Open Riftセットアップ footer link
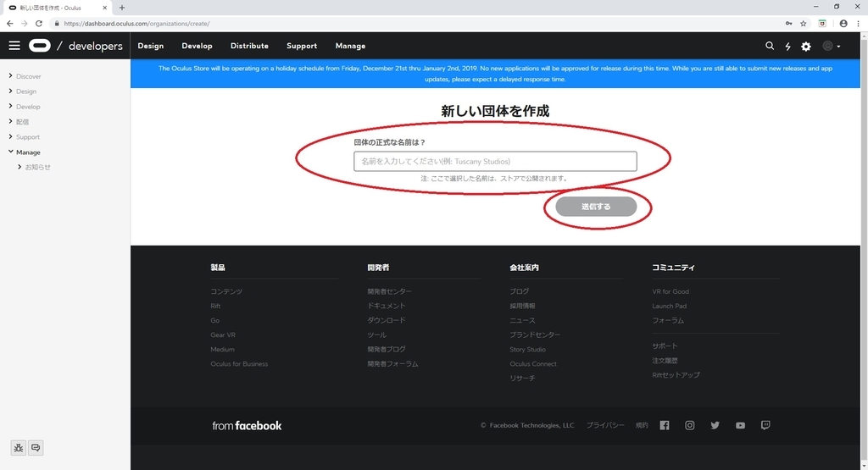Image resolution: width=868 pixels, height=470 pixels. click(676, 375)
